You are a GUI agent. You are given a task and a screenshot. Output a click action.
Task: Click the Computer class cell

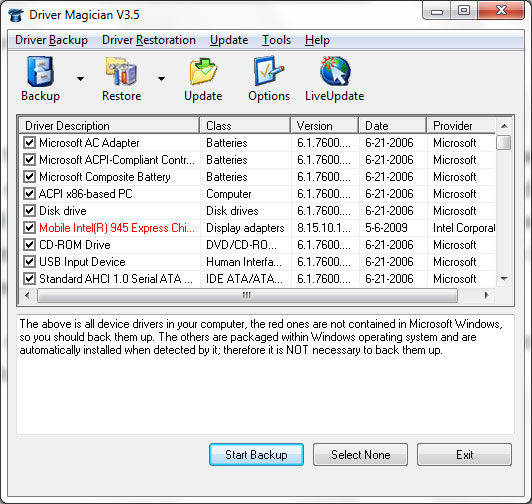pos(229,194)
